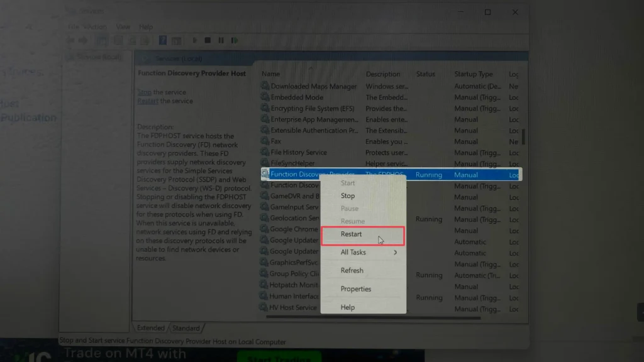Select the Google Chrome service row
This screenshot has width=644, height=362.
[x=294, y=229]
